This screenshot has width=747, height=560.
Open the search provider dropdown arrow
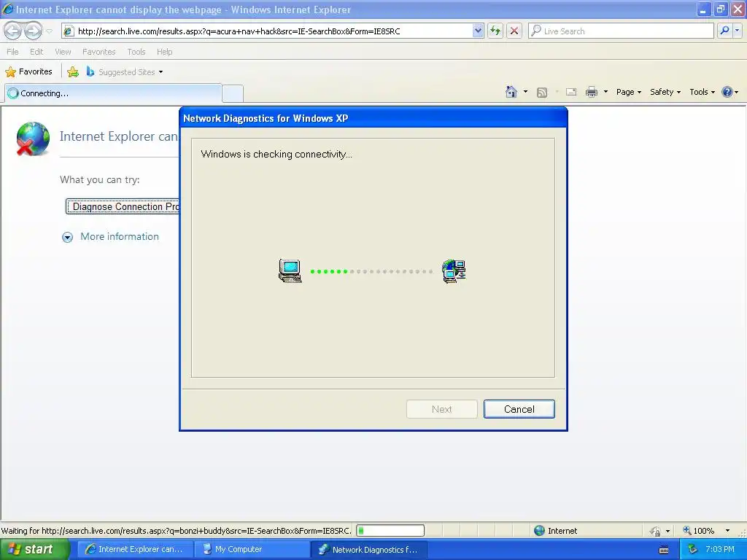(x=737, y=31)
